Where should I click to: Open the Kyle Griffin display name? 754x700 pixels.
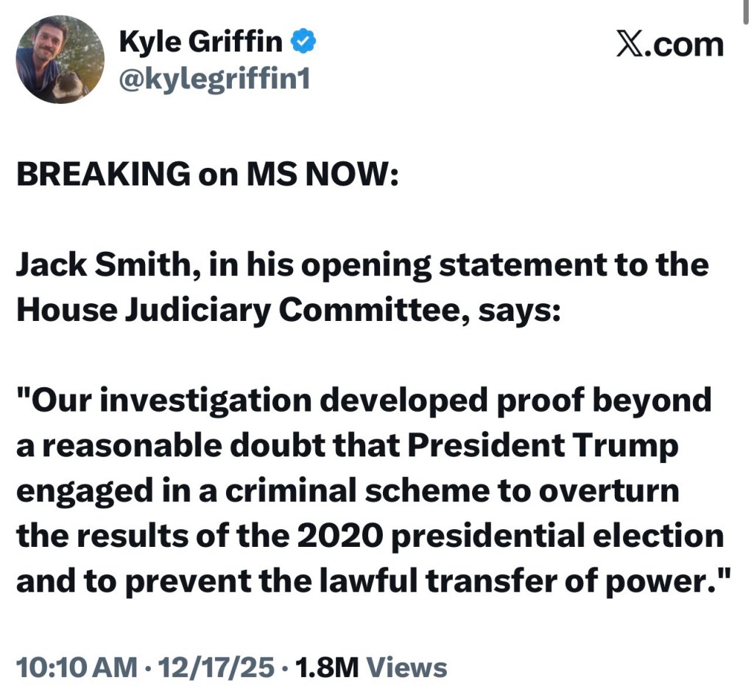pos(201,43)
